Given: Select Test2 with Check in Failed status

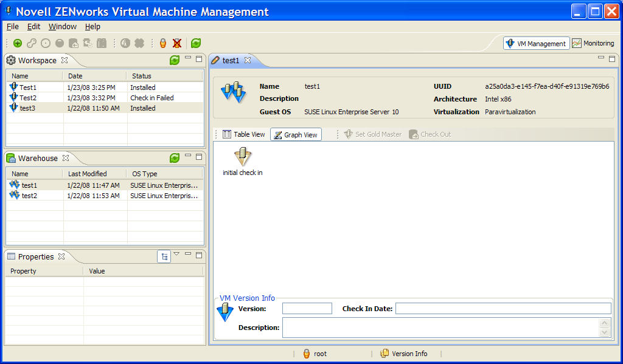Looking at the screenshot, I should point(28,98).
